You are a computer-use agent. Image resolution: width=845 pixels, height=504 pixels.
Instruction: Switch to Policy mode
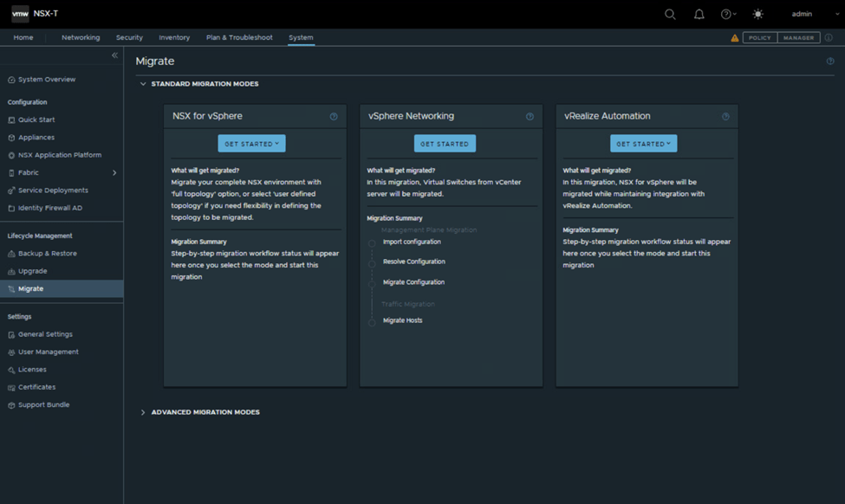[x=759, y=38]
